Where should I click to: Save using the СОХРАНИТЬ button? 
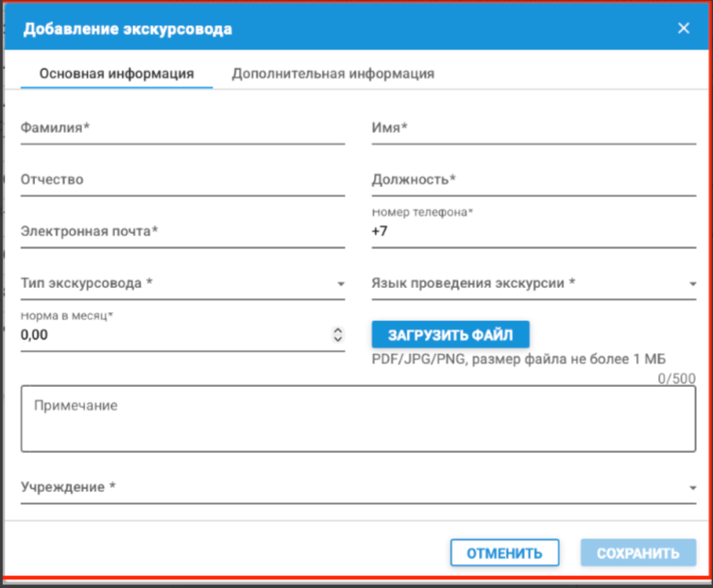coord(638,553)
